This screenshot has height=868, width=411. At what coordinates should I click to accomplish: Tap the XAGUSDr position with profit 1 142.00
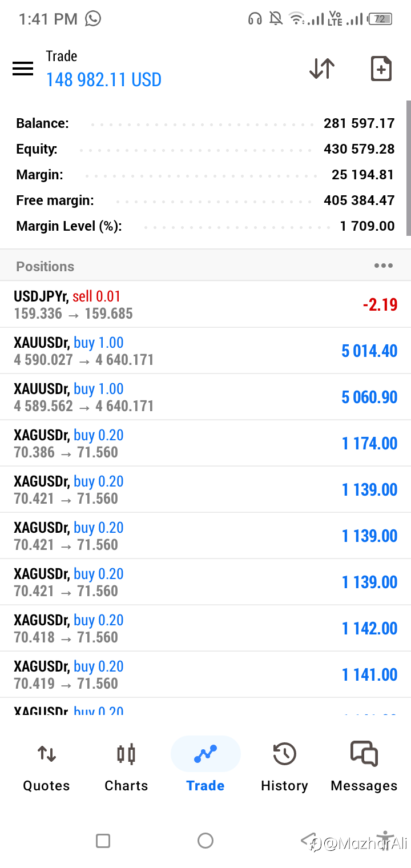point(205,628)
